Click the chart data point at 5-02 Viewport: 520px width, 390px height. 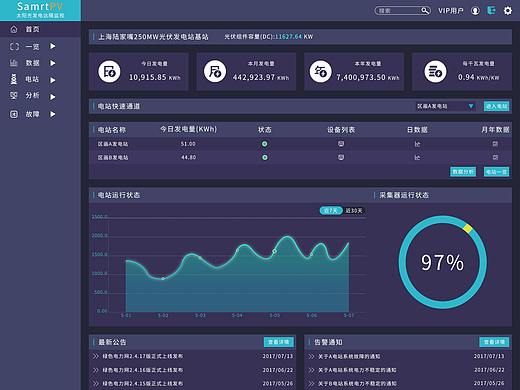(x=163, y=278)
